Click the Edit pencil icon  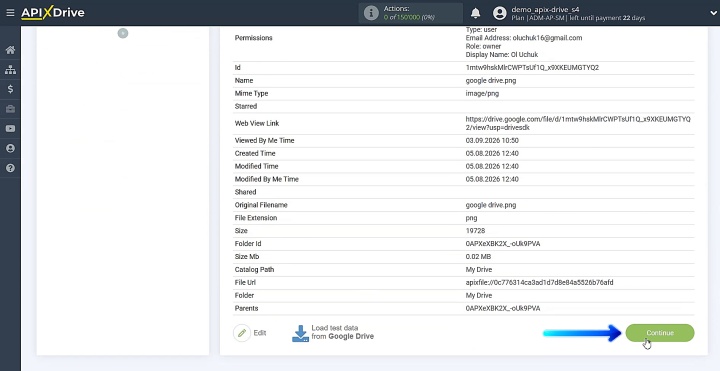(242, 333)
